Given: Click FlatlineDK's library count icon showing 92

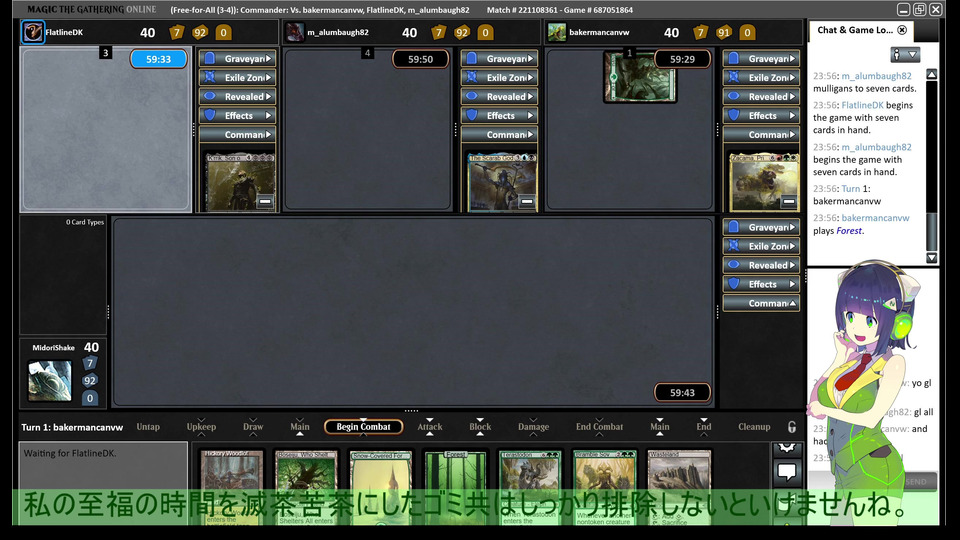Looking at the screenshot, I should point(200,32).
